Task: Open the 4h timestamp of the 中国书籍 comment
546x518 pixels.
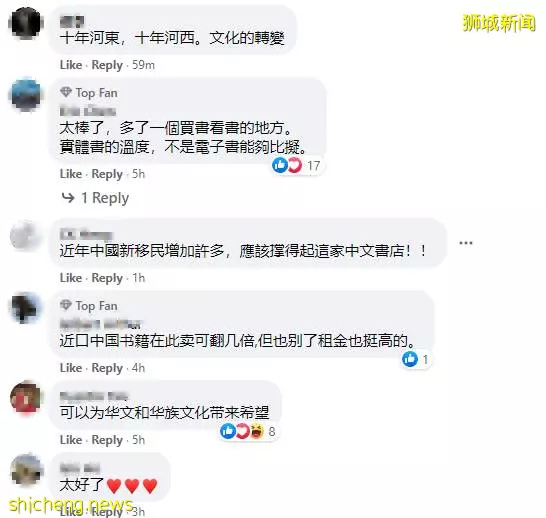Action: [x=138, y=368]
